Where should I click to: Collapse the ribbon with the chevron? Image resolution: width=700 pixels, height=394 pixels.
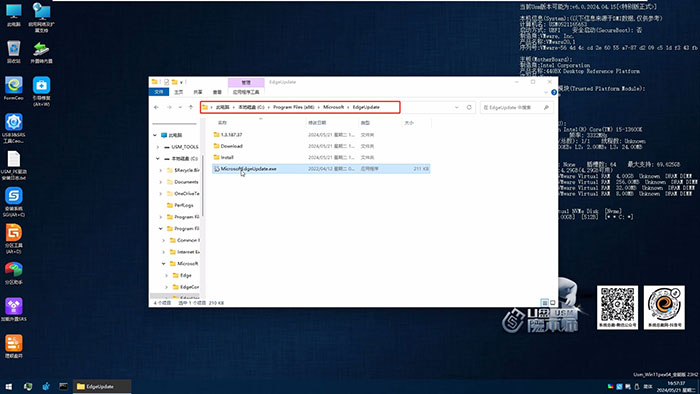(x=546, y=92)
